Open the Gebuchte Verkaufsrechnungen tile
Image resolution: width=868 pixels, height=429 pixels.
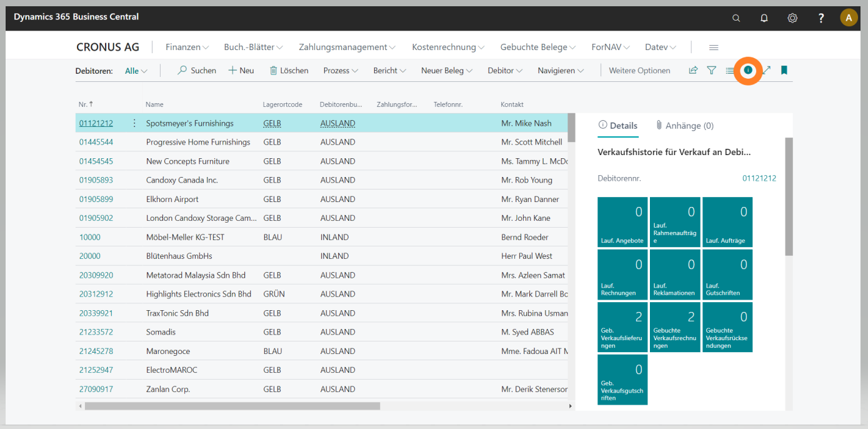click(x=675, y=327)
